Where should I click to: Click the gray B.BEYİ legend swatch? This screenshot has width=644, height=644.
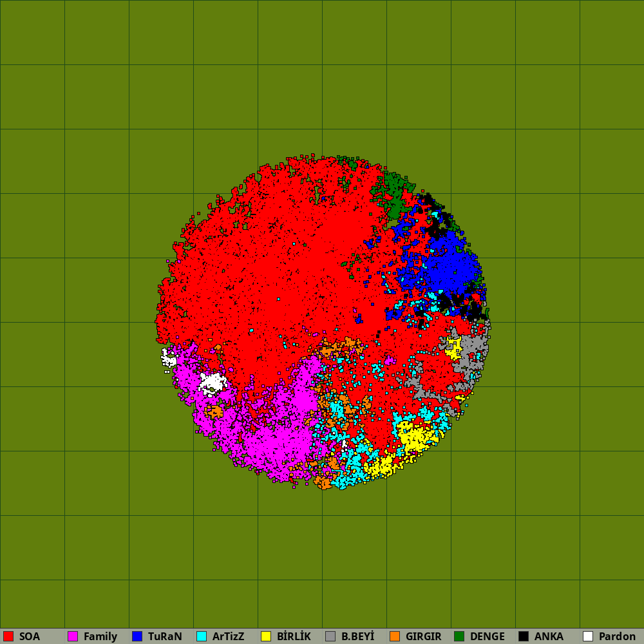pos(330,636)
